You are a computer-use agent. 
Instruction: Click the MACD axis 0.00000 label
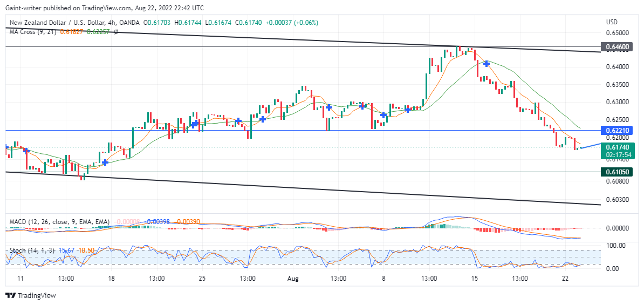618,228
